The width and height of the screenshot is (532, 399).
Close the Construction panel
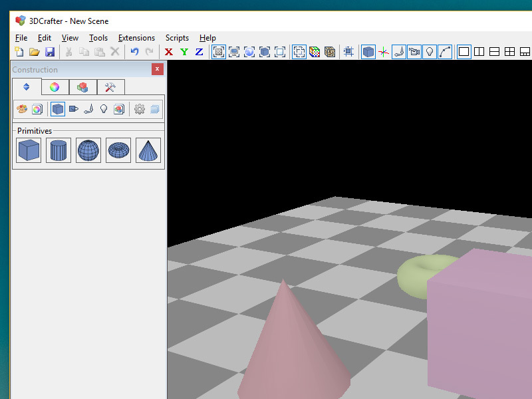158,69
